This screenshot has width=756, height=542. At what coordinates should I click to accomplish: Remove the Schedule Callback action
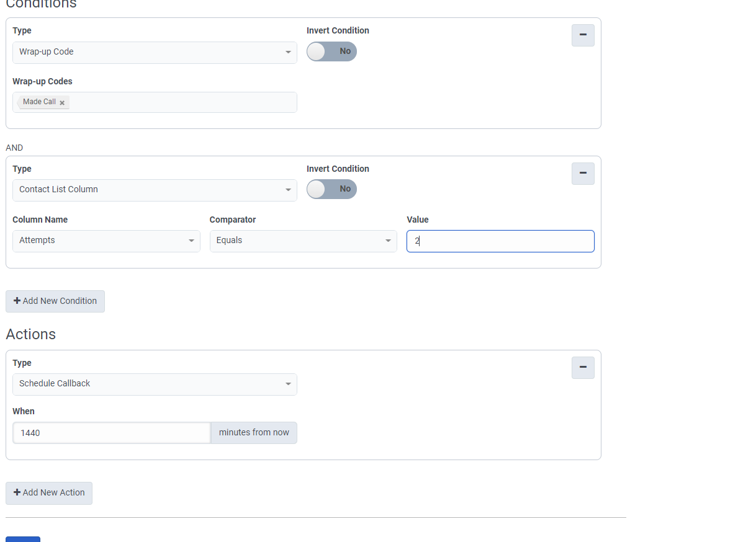pyautogui.click(x=583, y=368)
